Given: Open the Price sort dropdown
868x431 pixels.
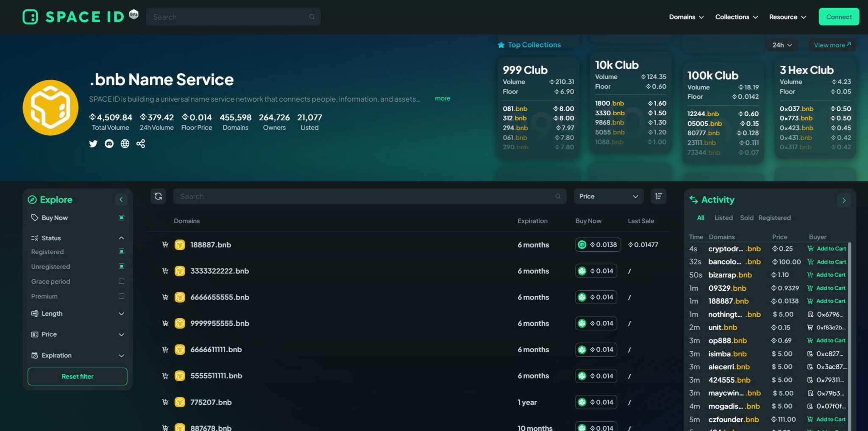Looking at the screenshot, I should coord(608,196).
